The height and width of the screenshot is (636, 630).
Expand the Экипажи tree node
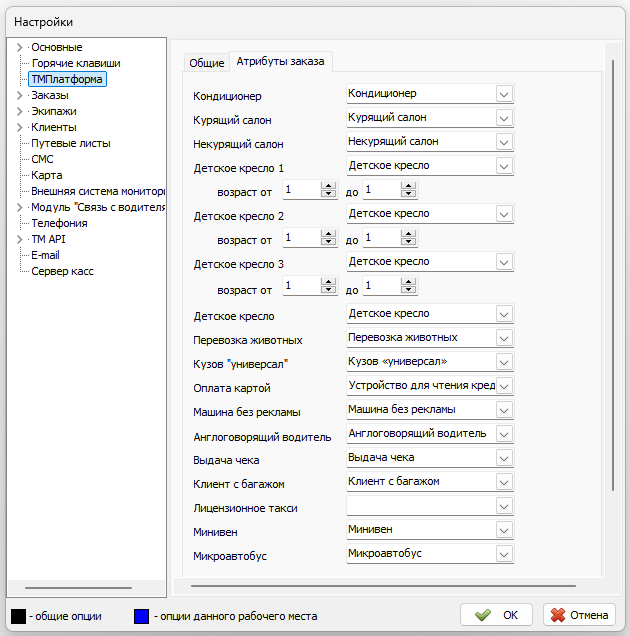tap(19, 111)
